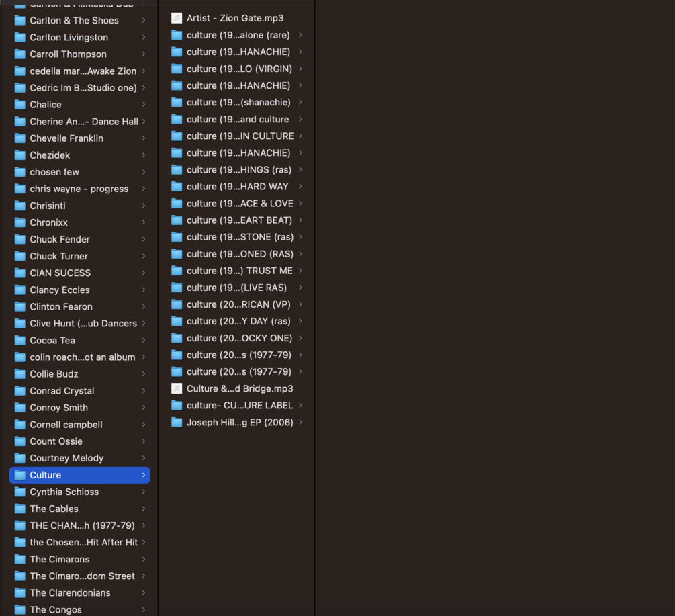Click the folder icon next to Chuck Fender
Image resolution: width=675 pixels, height=616 pixels.
pyautogui.click(x=19, y=239)
